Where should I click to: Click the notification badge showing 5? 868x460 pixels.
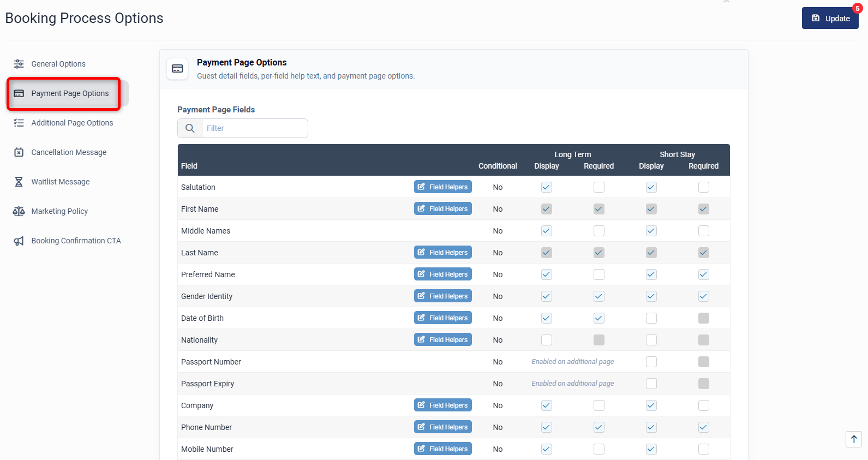(858, 8)
